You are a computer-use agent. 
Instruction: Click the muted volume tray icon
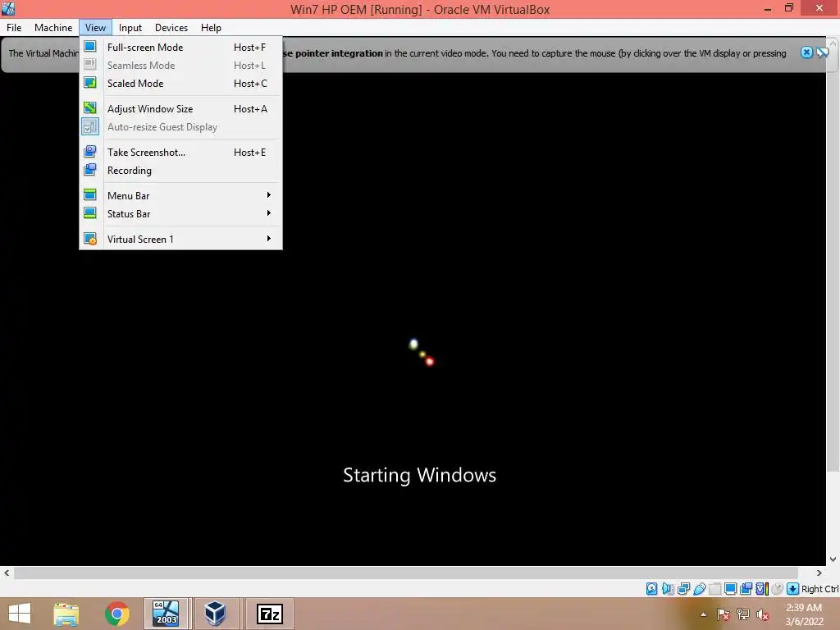point(763,614)
